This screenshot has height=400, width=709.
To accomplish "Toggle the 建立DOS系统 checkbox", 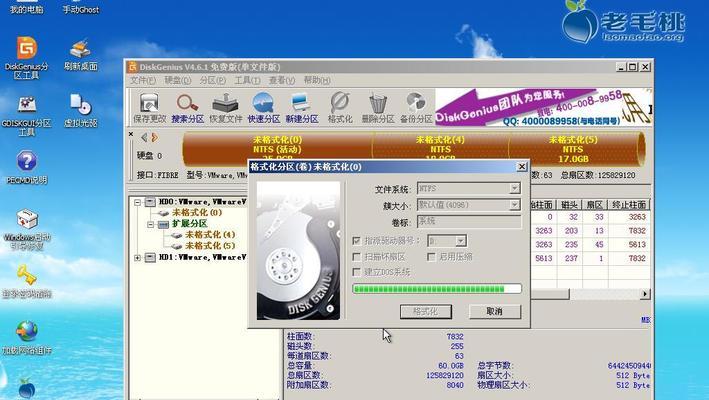I will click(356, 272).
